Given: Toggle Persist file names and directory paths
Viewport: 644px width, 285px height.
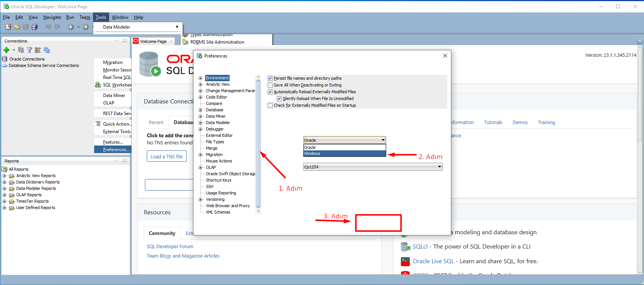Looking at the screenshot, I should point(270,78).
